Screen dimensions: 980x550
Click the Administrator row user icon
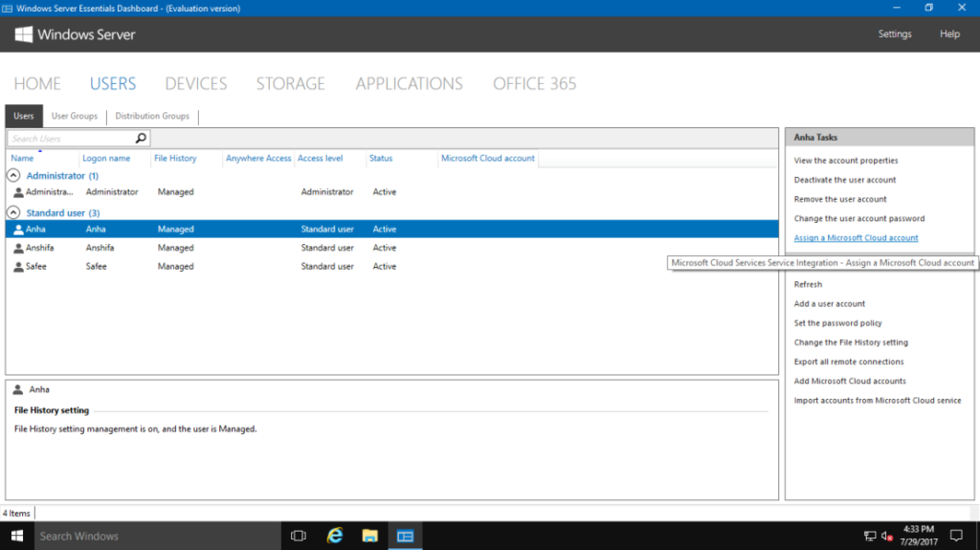(18, 192)
